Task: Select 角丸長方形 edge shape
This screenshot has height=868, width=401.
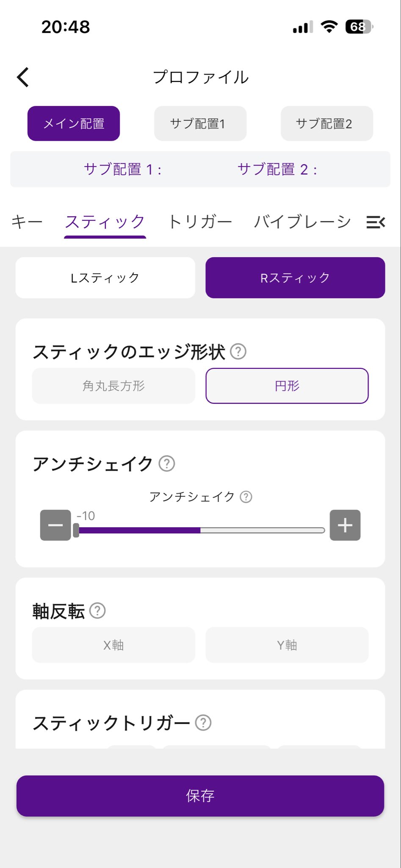Action: click(113, 386)
